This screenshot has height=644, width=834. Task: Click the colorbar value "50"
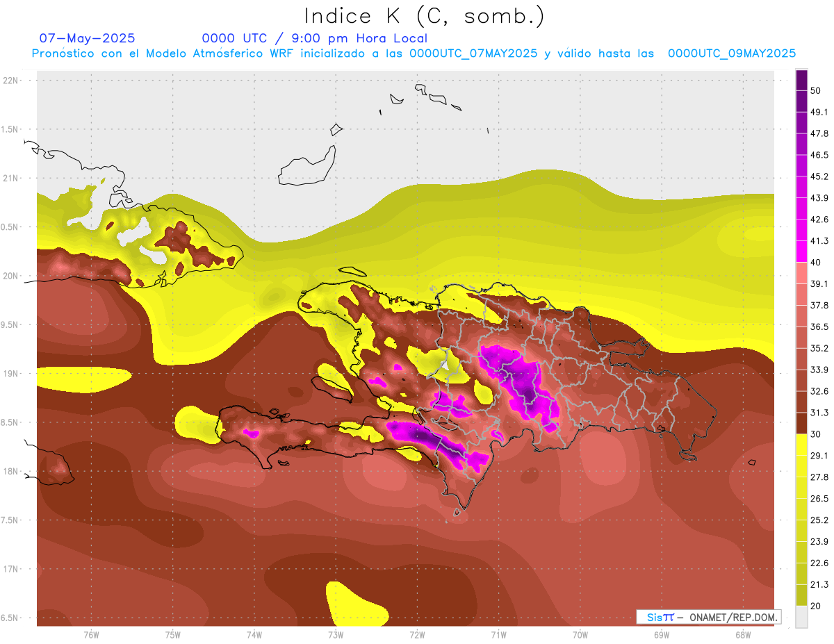pos(816,90)
